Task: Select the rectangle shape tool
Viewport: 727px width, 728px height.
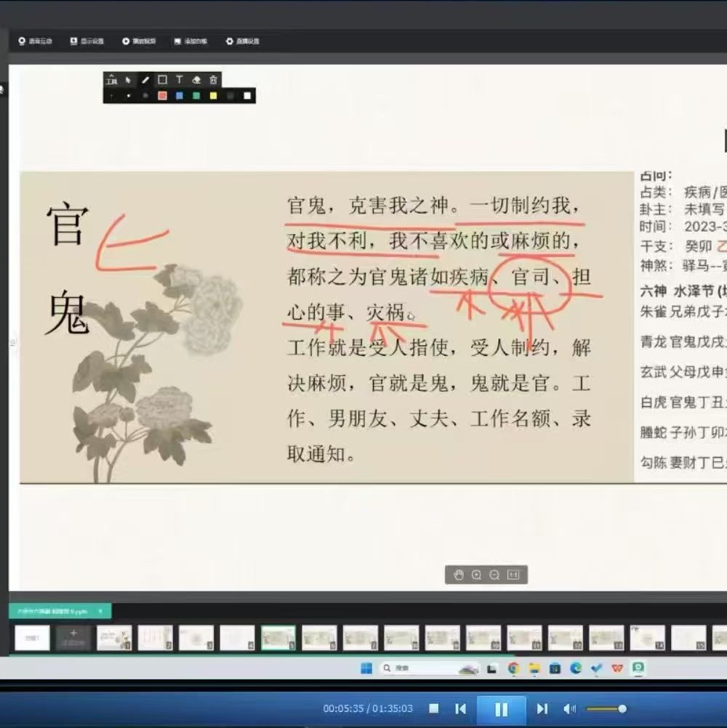Action: (x=162, y=80)
